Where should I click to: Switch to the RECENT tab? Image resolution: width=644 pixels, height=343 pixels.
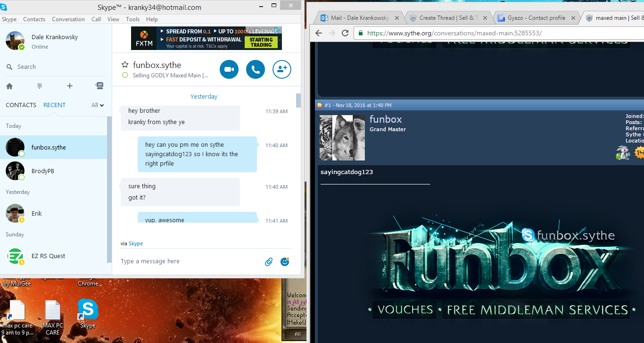tap(55, 105)
